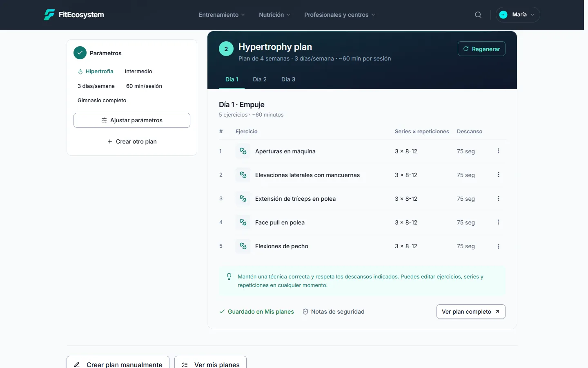Switch to the Día 2 tab
Screen dimensions: 588x368
(260, 79)
